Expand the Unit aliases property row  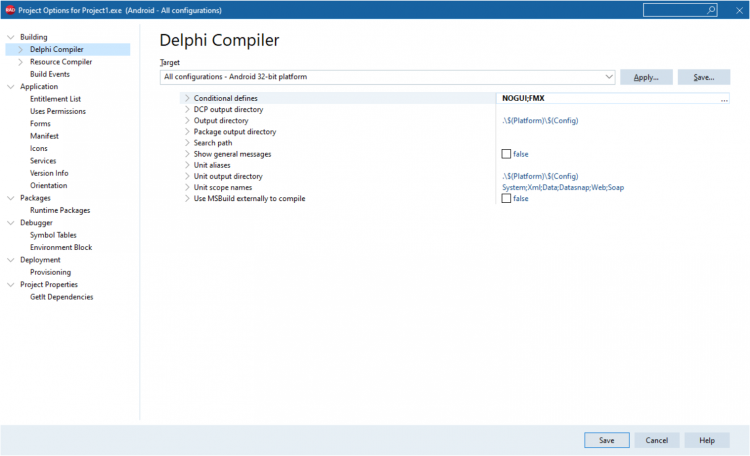pyautogui.click(x=187, y=165)
